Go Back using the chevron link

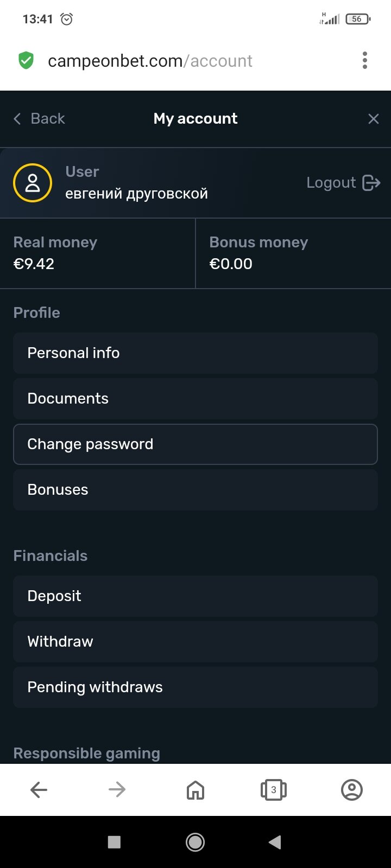[x=39, y=119]
